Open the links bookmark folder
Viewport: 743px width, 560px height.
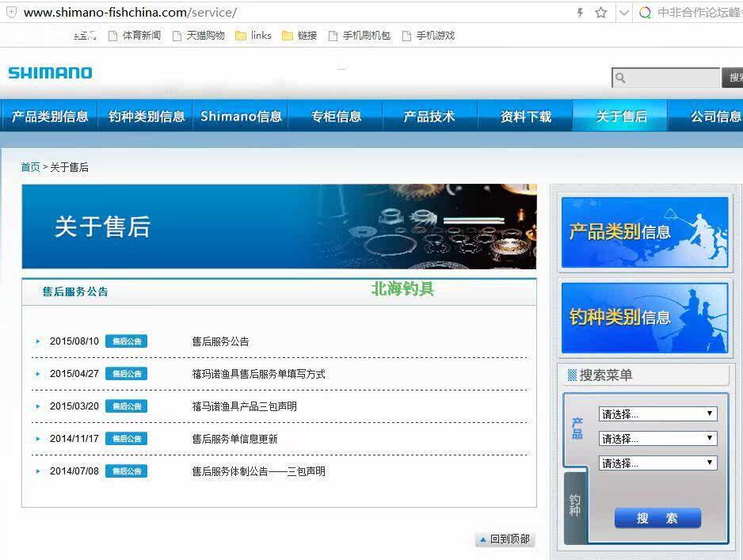coord(253,36)
